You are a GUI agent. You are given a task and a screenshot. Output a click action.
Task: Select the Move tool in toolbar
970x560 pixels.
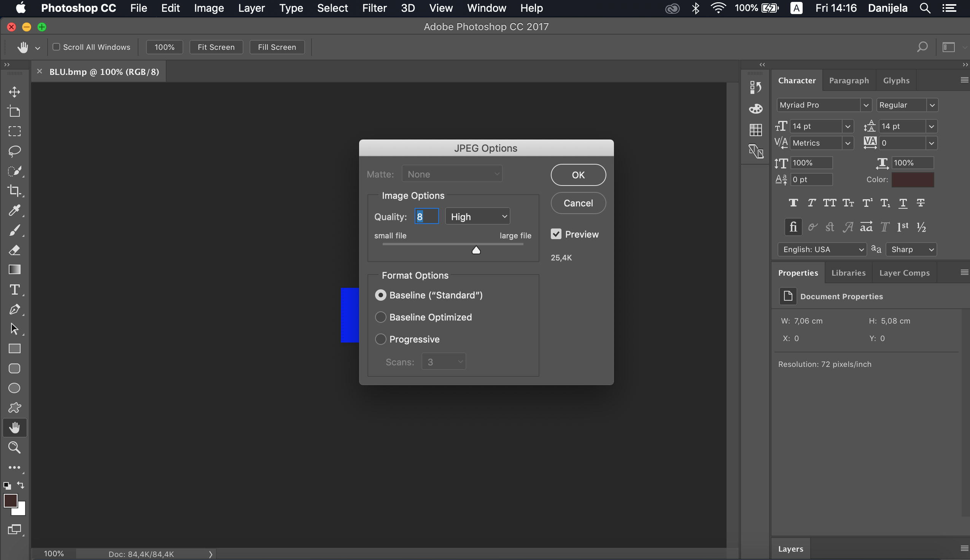pos(14,91)
